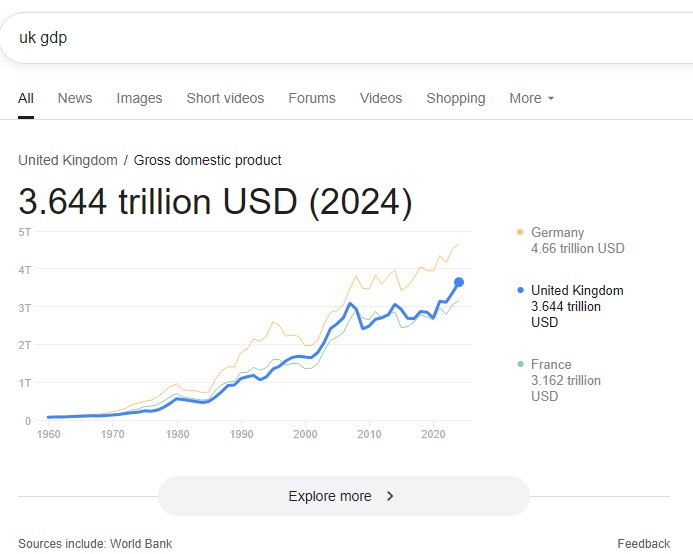The height and width of the screenshot is (554, 693).
Task: Click the Explore more chevron arrow
Action: tap(390, 496)
